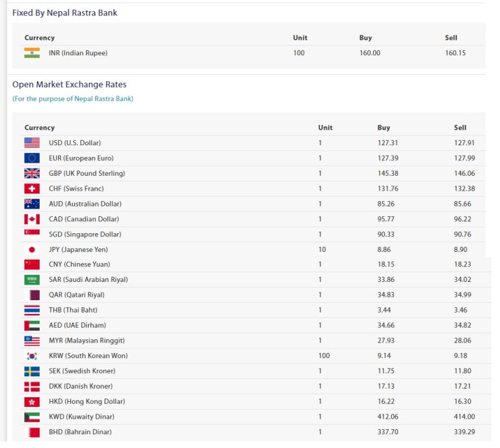Click the Sell column header in open market table
The image size is (500, 448).
coord(460,128)
